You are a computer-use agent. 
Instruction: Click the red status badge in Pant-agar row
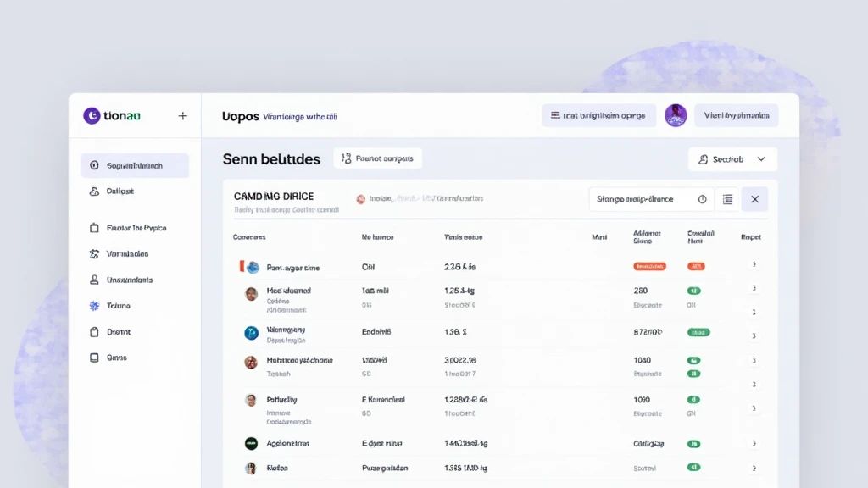649,266
